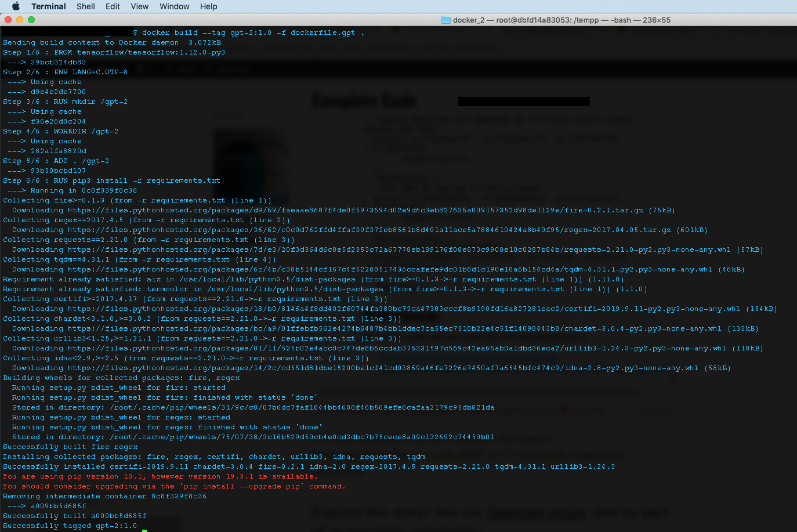Click 'bdist_wheel for fire: started' line
The height and width of the screenshot is (532, 797).
119,388
